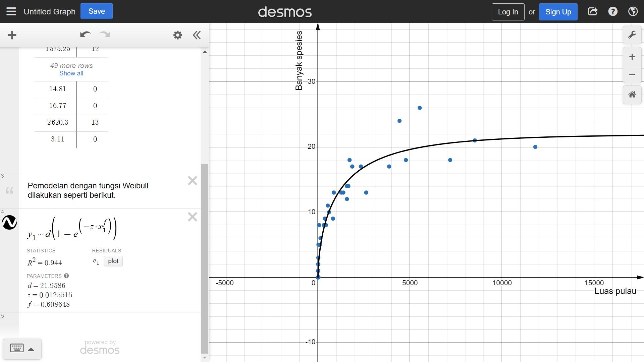Plot the e1 residuals
The image size is (644, 362).
click(x=113, y=261)
